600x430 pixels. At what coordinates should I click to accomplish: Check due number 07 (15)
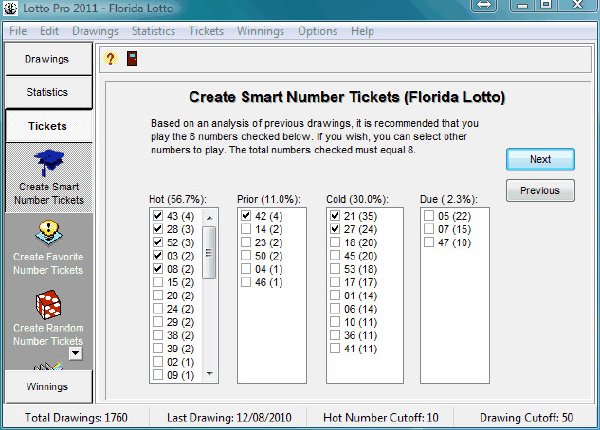pos(429,229)
